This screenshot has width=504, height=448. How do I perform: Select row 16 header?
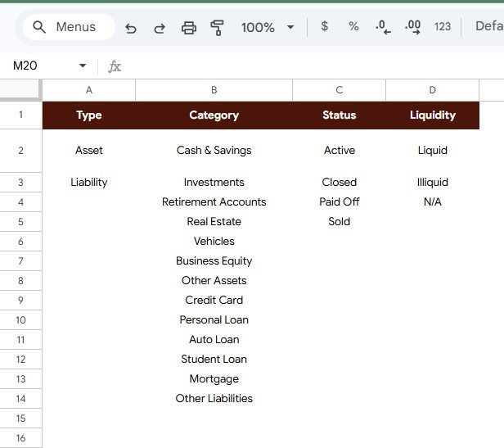[x=20, y=438]
